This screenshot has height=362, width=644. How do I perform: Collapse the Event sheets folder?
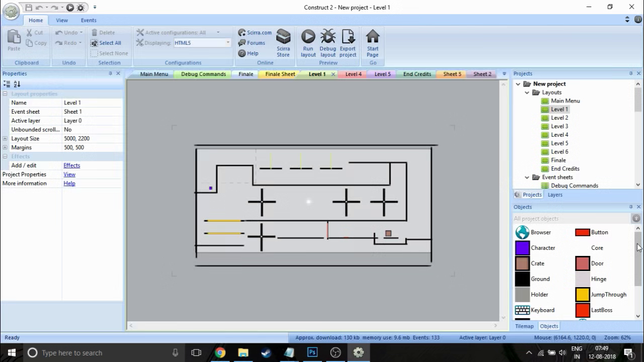527,177
